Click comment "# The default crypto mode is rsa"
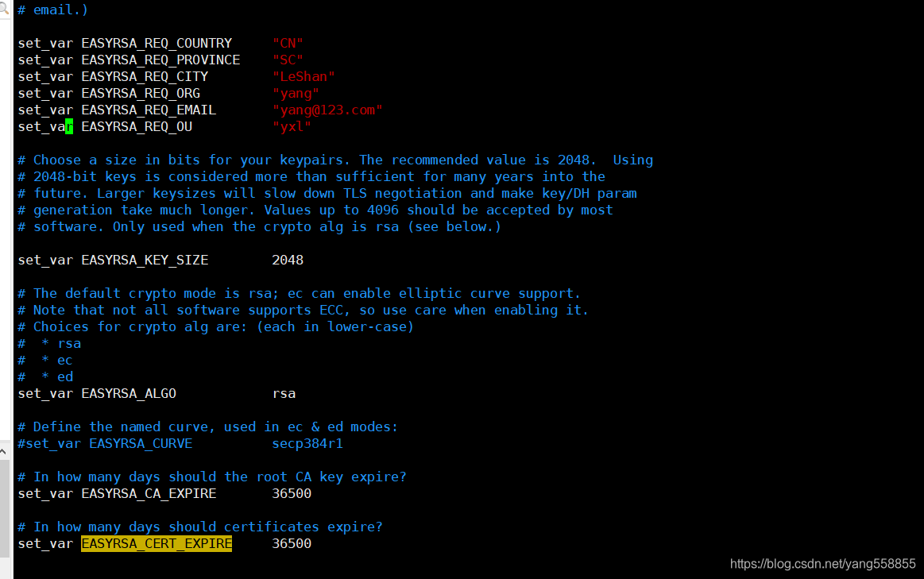Image resolution: width=924 pixels, height=579 pixels. click(x=300, y=293)
